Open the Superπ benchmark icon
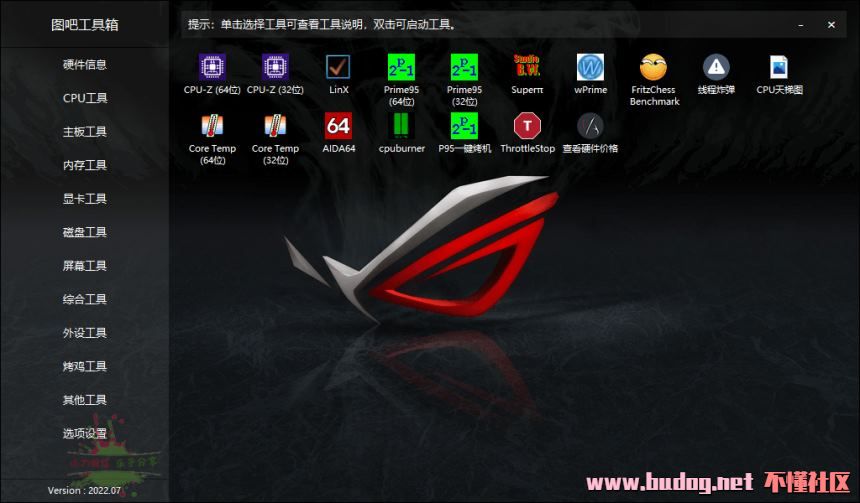Viewport: 860px width, 503px height. pos(527,67)
